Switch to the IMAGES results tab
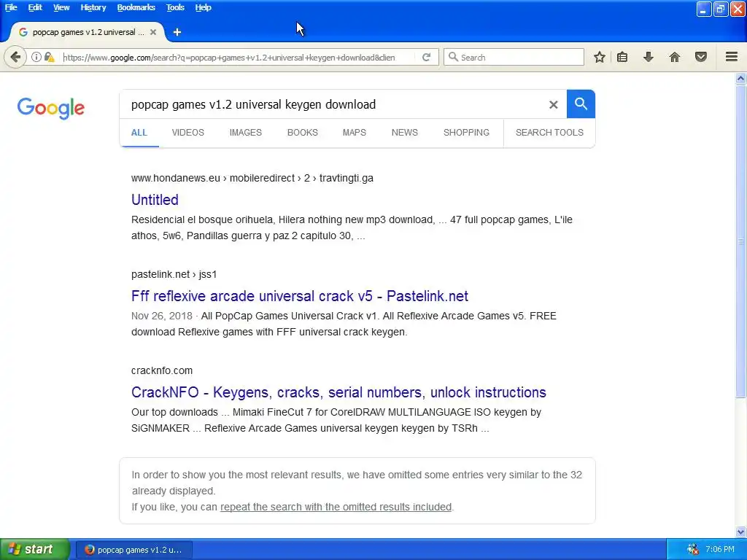The height and width of the screenshot is (560, 747). (x=245, y=133)
